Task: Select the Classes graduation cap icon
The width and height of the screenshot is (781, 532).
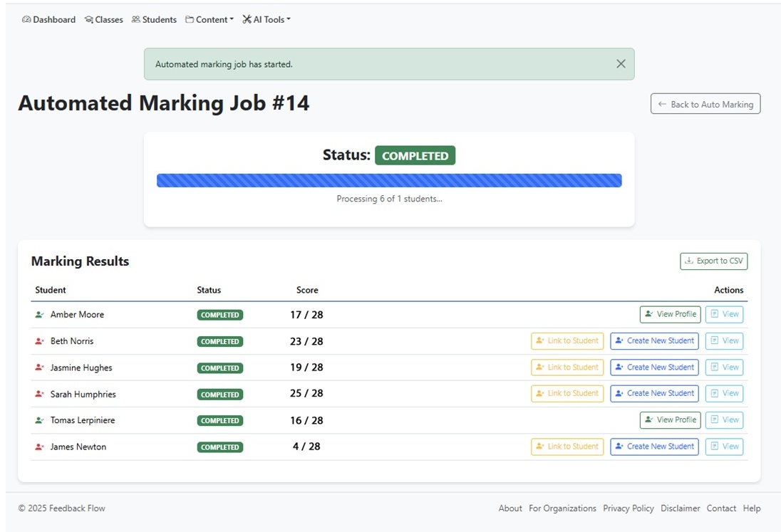Action: click(88, 19)
